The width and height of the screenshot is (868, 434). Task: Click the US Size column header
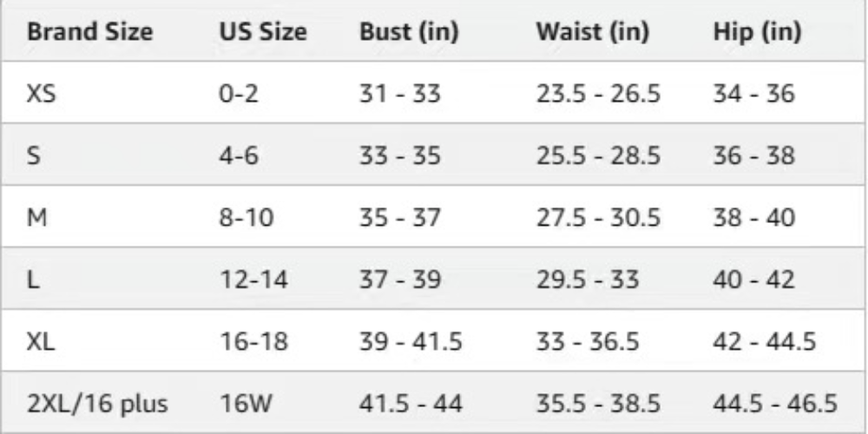[x=262, y=32]
